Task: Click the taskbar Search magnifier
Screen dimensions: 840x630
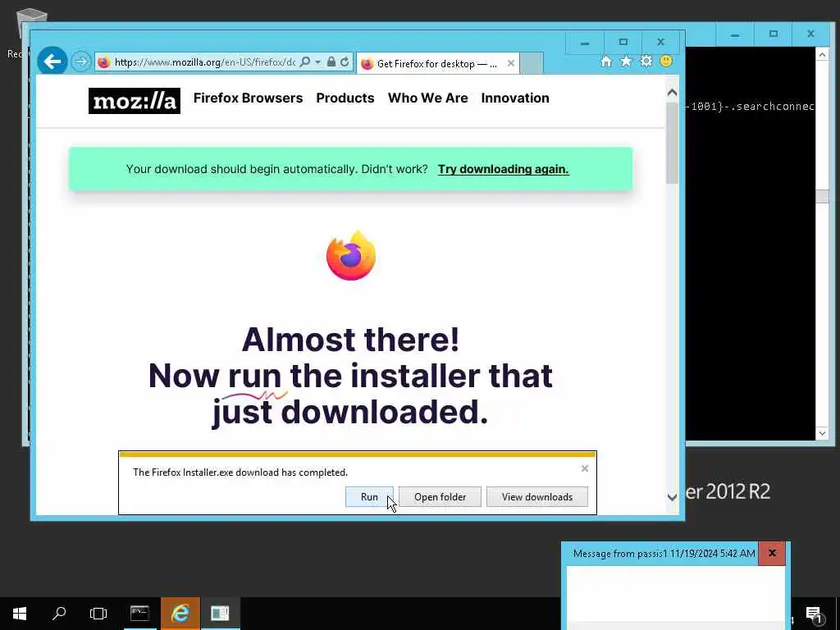Action: click(x=59, y=614)
